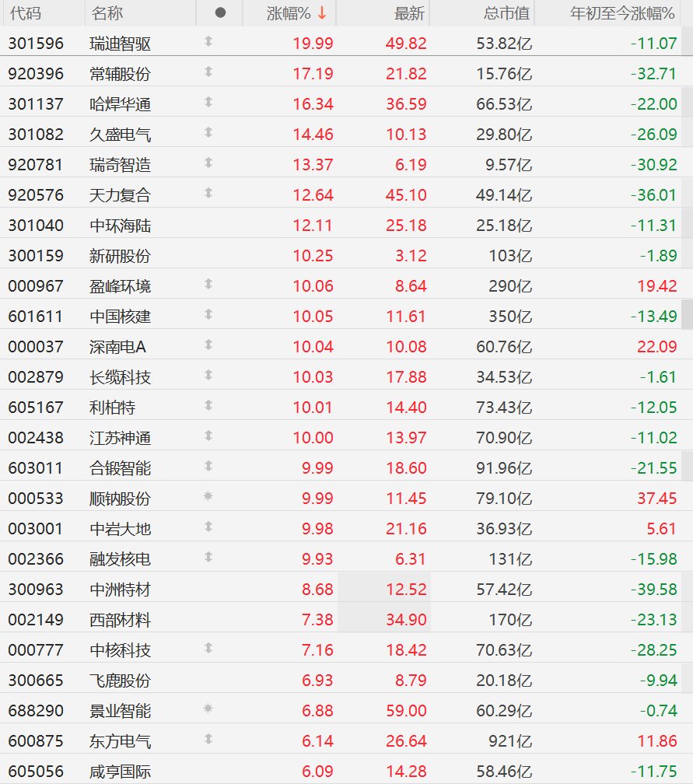Select stock name 利柏特

click(113, 408)
